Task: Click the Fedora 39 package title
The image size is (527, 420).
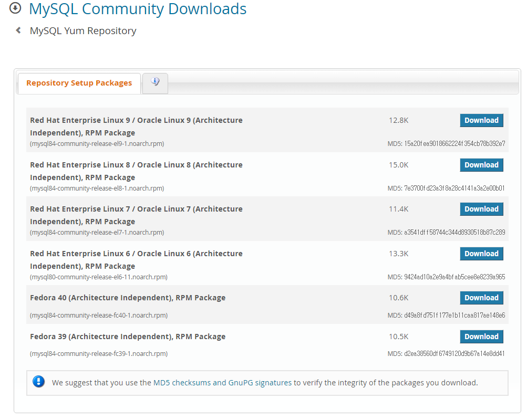Action: [128, 337]
